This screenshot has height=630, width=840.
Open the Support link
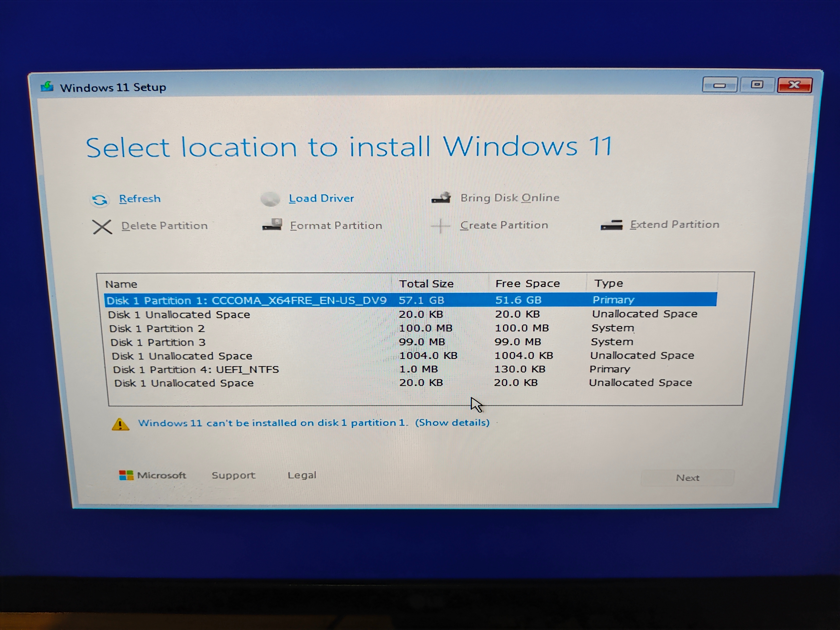tap(233, 475)
